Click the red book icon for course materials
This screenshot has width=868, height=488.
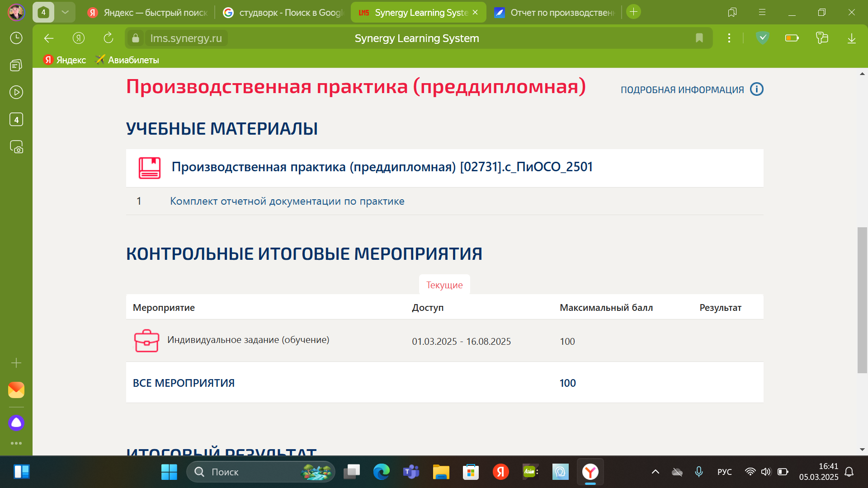(149, 168)
